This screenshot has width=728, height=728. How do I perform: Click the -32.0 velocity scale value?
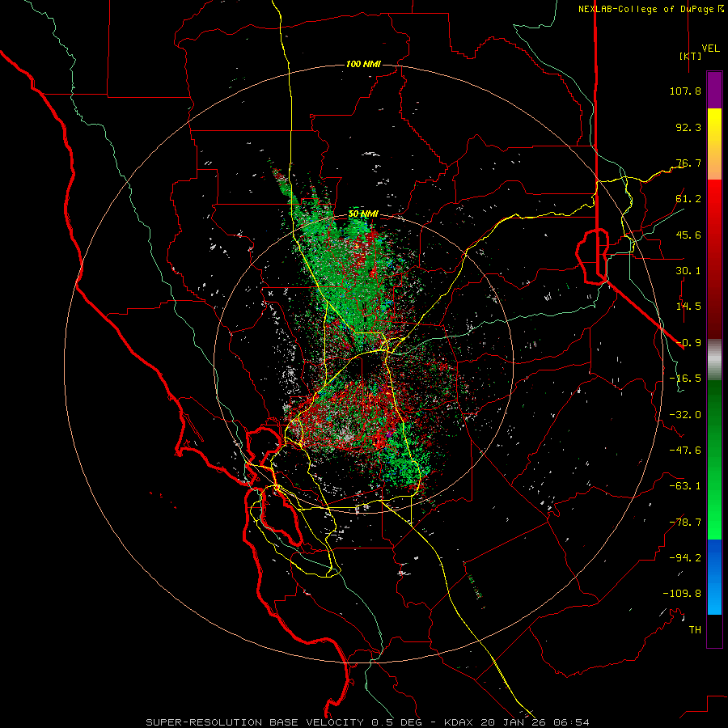click(685, 415)
